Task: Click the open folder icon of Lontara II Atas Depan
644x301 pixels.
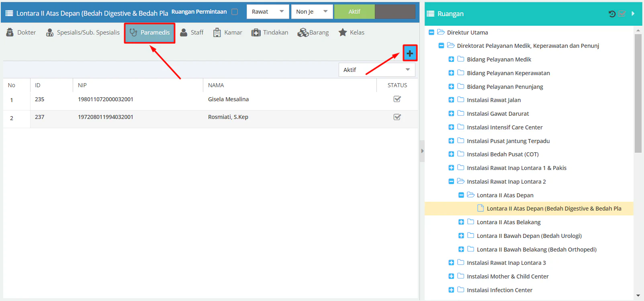Action: (471, 195)
